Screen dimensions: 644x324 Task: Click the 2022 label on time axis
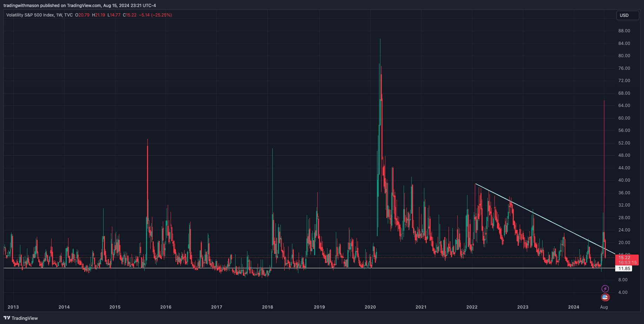click(472, 307)
